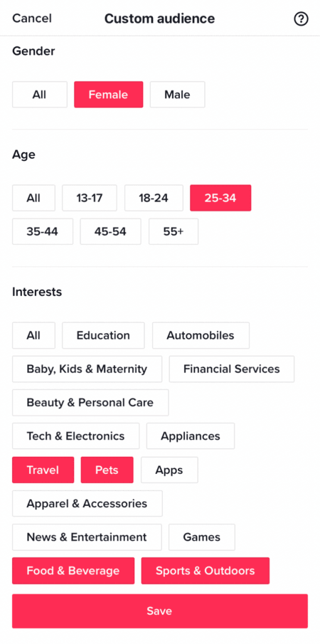Select the 18-24 age range
This screenshot has width=320, height=644.
coord(154,198)
